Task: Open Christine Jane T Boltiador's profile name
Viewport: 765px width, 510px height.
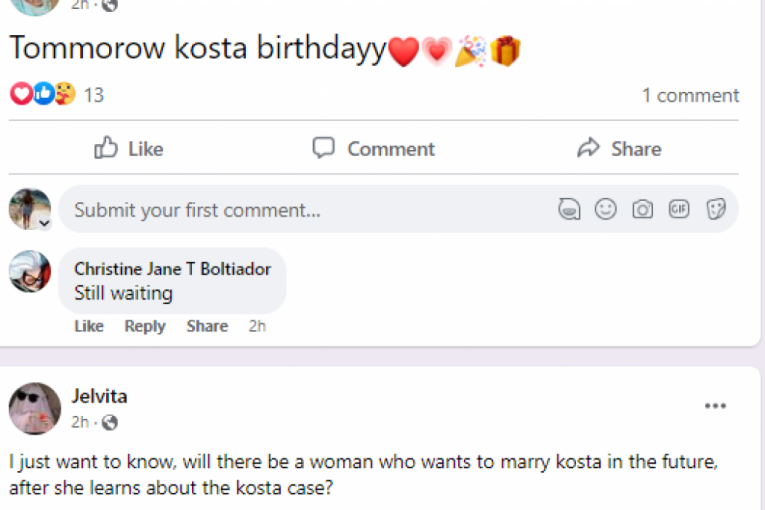Action: 172,269
